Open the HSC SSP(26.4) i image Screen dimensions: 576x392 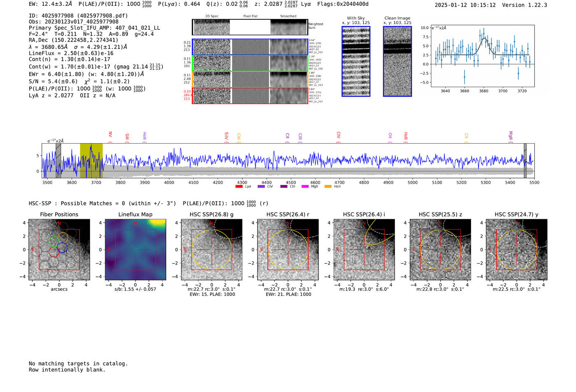click(364, 250)
